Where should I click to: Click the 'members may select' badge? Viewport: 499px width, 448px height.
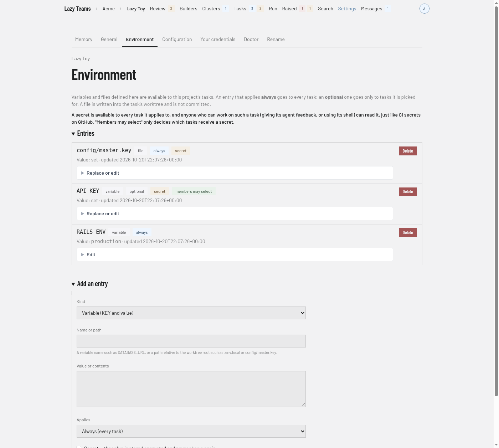pos(194,191)
